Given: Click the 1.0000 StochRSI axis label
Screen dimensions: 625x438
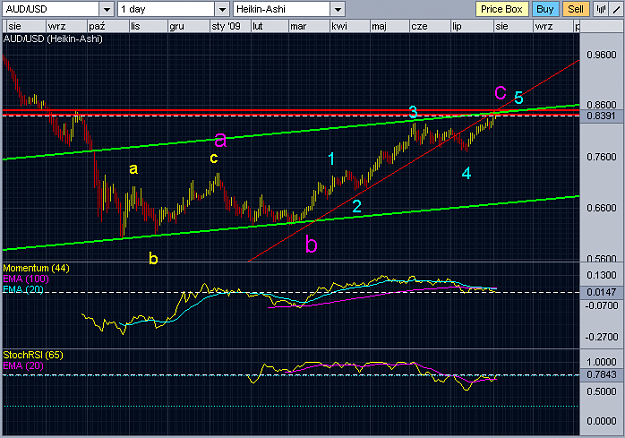Looking at the screenshot, I should (601, 361).
